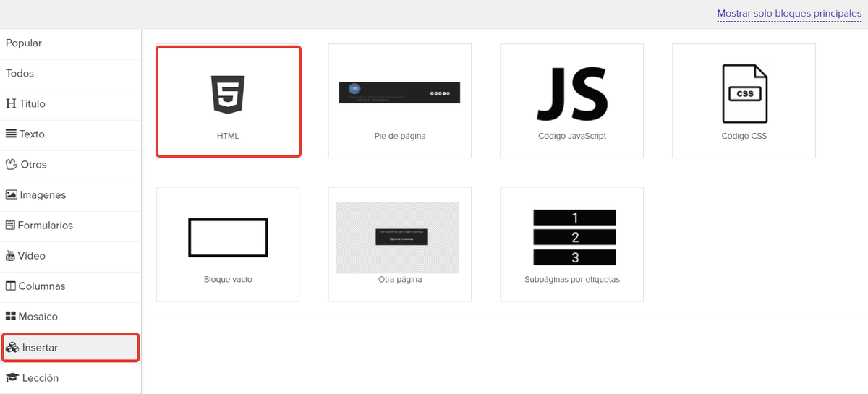The height and width of the screenshot is (394, 868).
Task: Insert the Bloque vacío block
Action: click(228, 244)
